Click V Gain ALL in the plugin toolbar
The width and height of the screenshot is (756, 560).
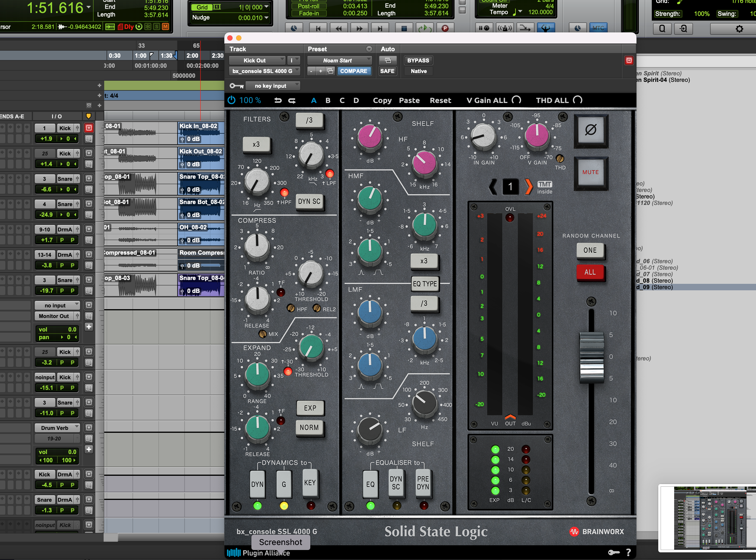pos(493,100)
